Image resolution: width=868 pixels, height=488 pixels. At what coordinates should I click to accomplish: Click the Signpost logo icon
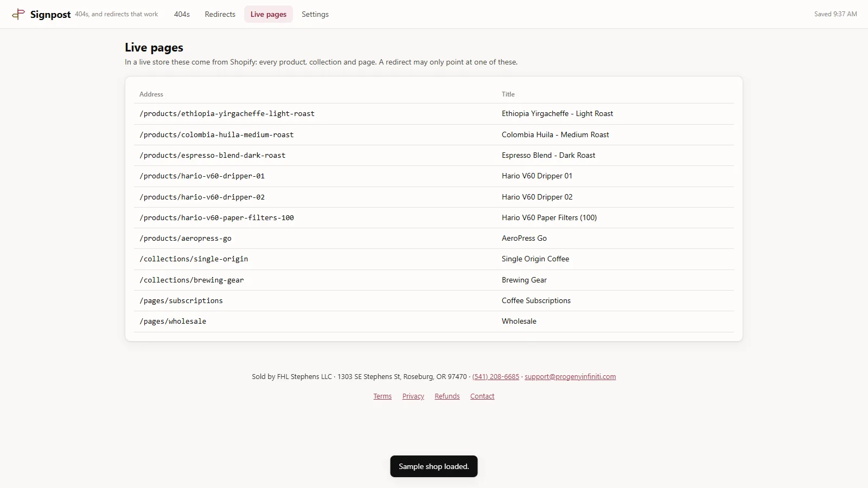coord(18,14)
